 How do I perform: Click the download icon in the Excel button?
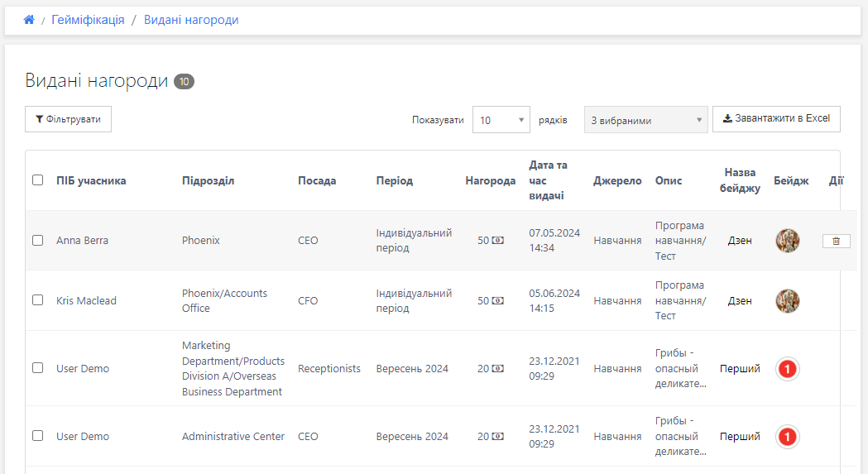point(727,118)
